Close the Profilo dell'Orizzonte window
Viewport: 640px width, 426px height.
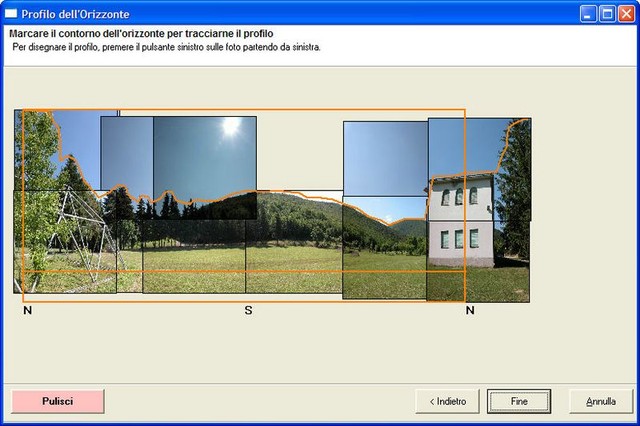coord(627,14)
